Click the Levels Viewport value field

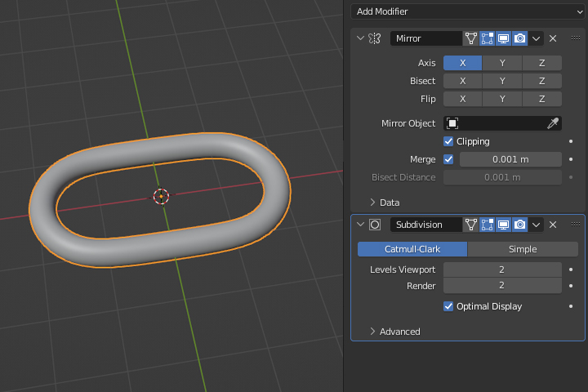click(502, 269)
